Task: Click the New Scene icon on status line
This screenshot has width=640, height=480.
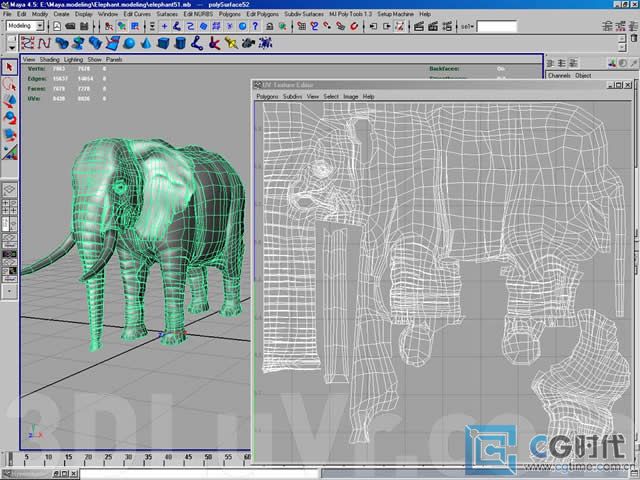Action: (x=57, y=27)
